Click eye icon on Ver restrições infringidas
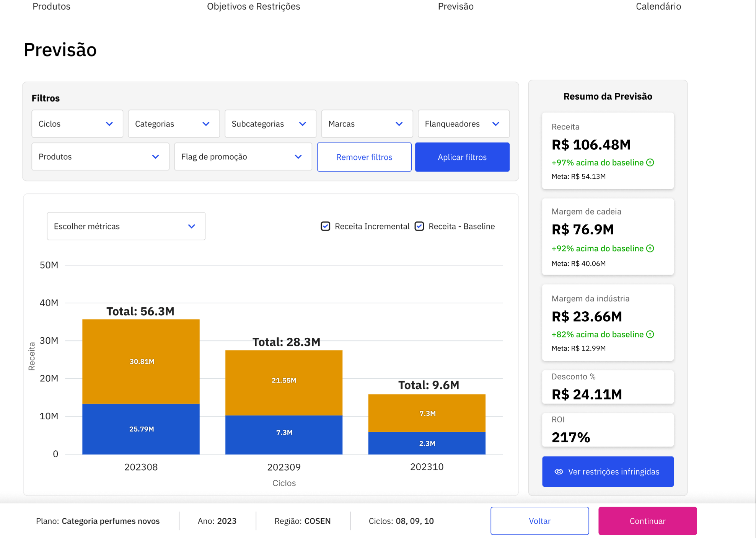Viewport: 756px width, 538px height. 559,472
